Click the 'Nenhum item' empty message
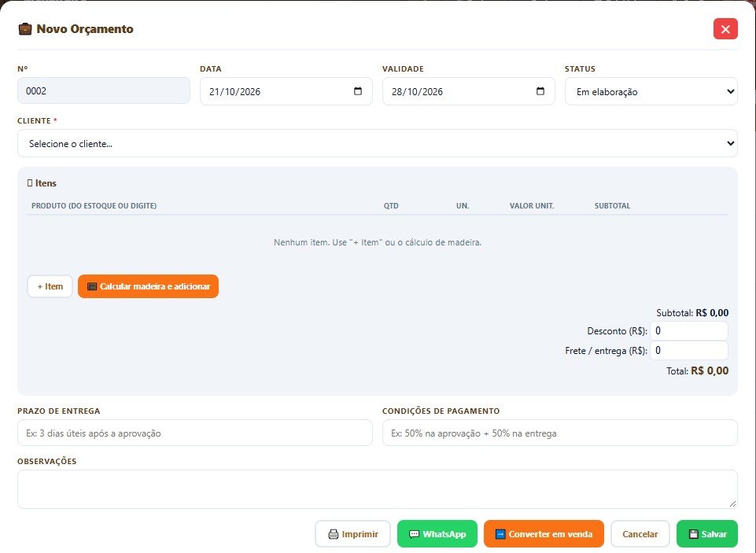Image resolution: width=756 pixels, height=553 pixels. (378, 242)
